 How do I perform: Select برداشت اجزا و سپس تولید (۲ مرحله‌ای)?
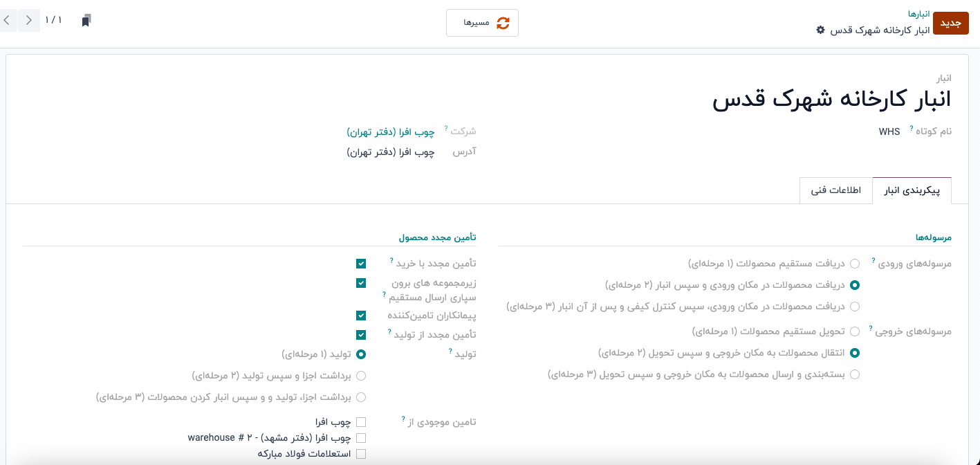361,376
